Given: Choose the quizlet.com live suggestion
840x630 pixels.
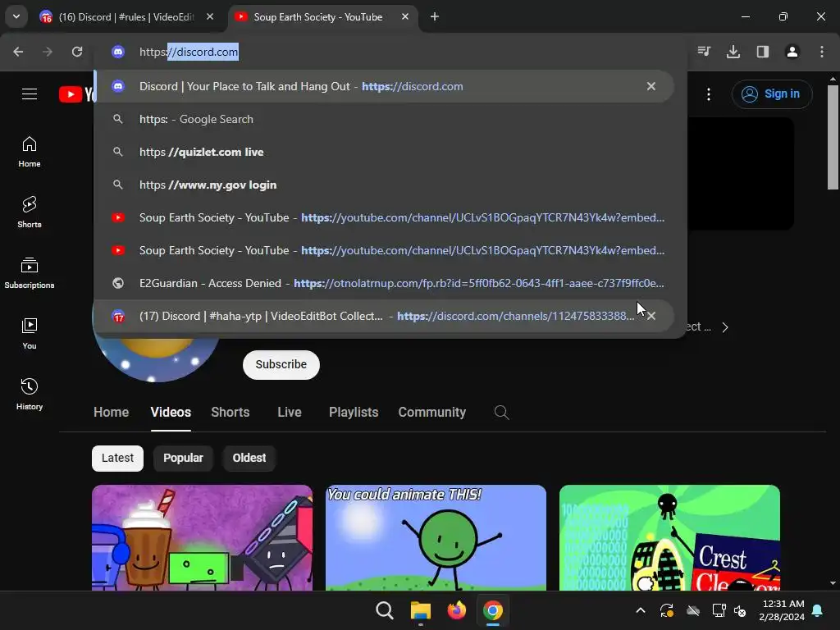Looking at the screenshot, I should point(384,152).
